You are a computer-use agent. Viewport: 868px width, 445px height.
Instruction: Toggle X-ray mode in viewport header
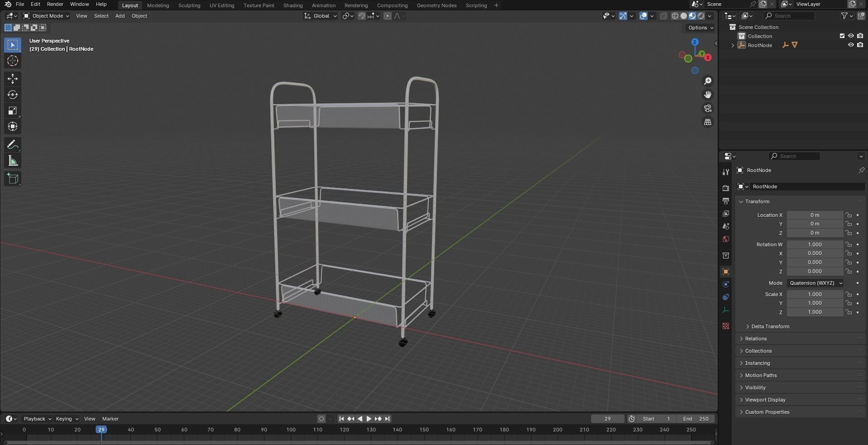664,16
